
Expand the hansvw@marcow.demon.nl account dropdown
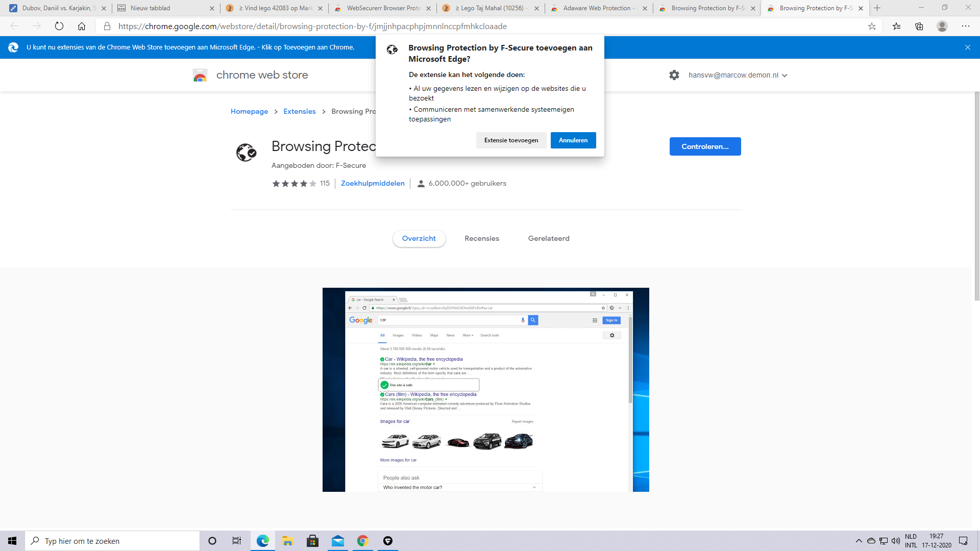tap(785, 75)
